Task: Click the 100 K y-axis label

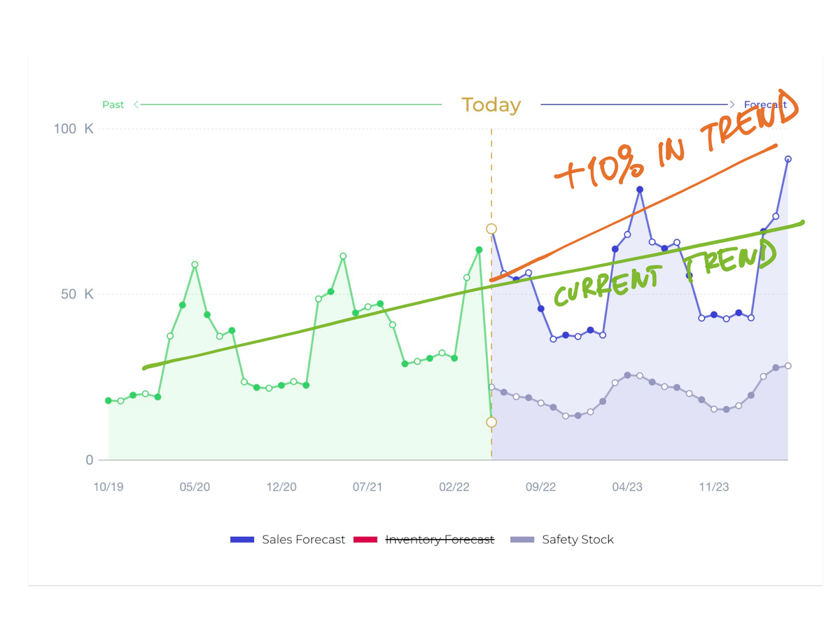Action: coord(73,129)
